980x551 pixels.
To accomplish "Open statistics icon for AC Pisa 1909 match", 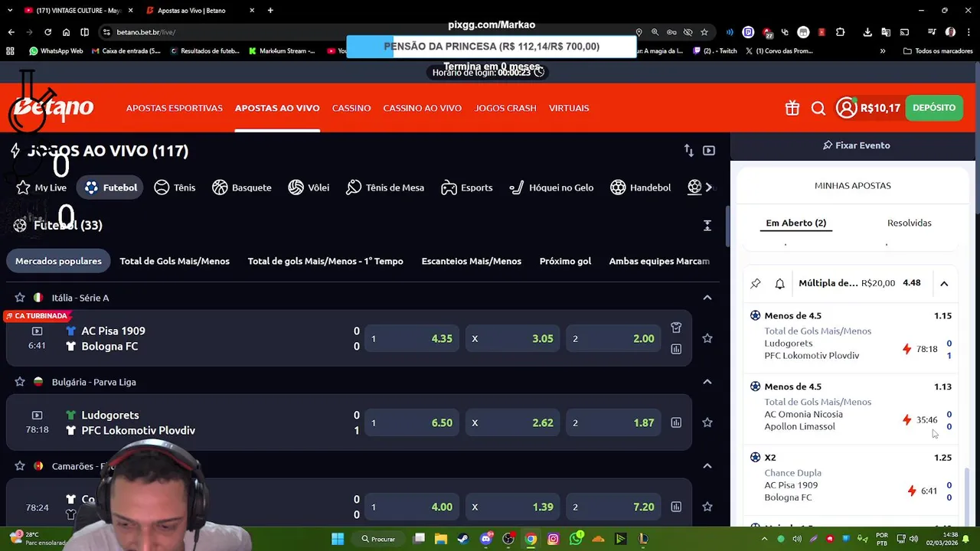I will 676,349.
